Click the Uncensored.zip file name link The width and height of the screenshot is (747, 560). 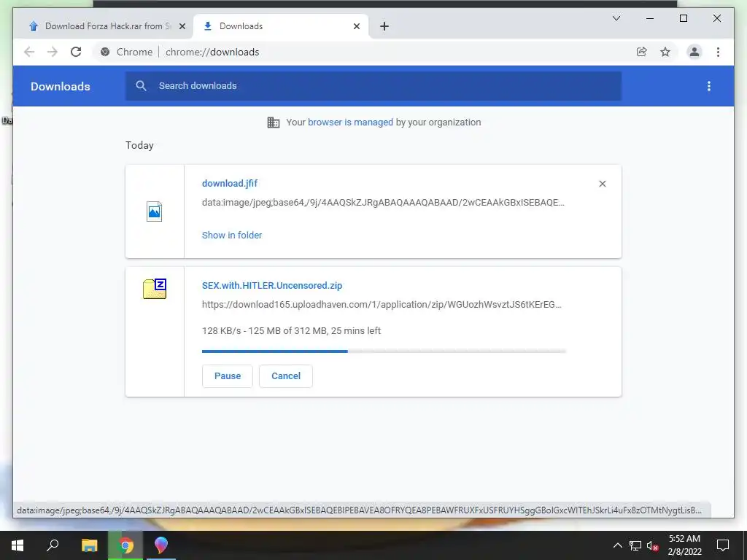point(272,286)
